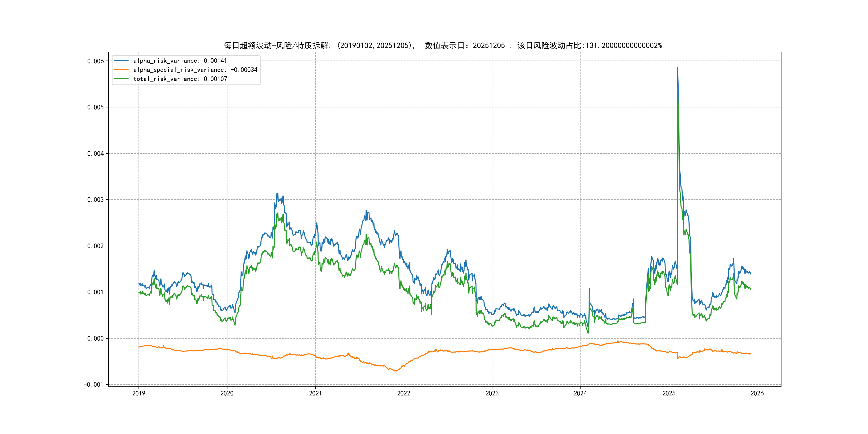The image size is (868, 434).
Task: Click the -0.001 y-axis tick label
Action: point(94,384)
